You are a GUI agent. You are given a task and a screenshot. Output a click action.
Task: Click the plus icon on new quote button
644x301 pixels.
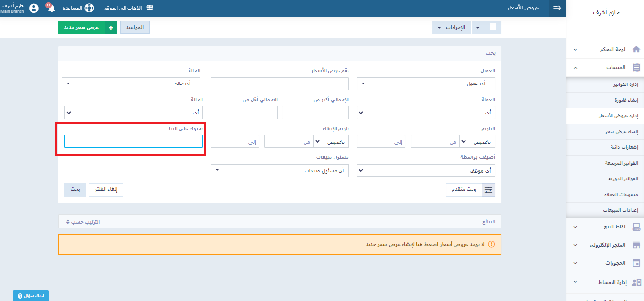(x=110, y=28)
